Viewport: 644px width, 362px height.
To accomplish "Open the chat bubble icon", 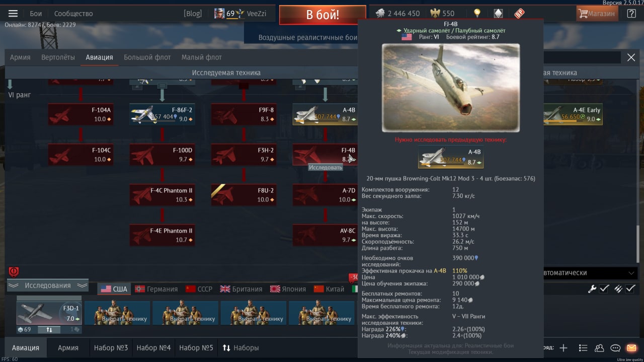I will [615, 348].
